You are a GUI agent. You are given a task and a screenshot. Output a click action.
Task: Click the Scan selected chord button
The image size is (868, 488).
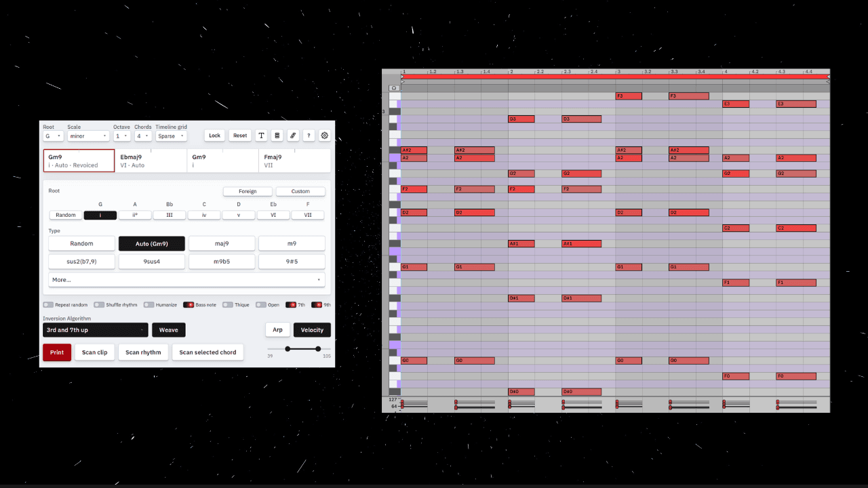[x=208, y=352]
